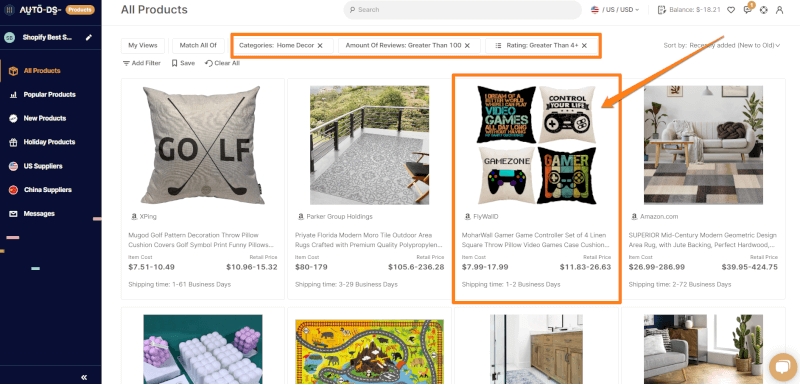Click the user profile icon
This screenshot has width=800, height=384.
click(779, 10)
